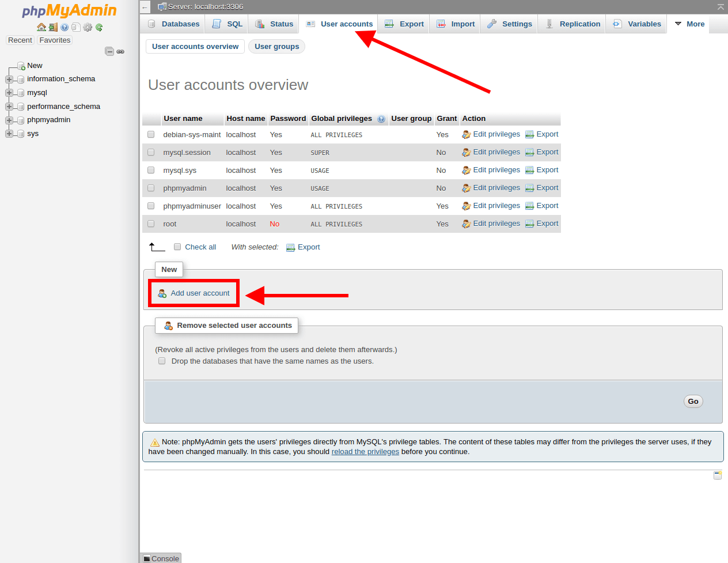The height and width of the screenshot is (563, 728).
Task: Click the Add user account person icon
Action: click(x=162, y=293)
